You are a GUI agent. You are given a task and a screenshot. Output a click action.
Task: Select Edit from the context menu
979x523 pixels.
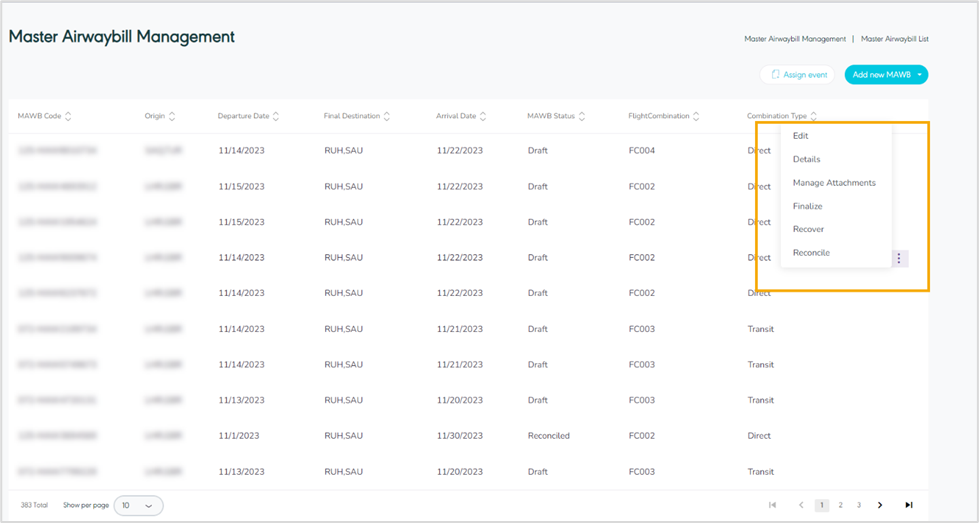tap(800, 136)
